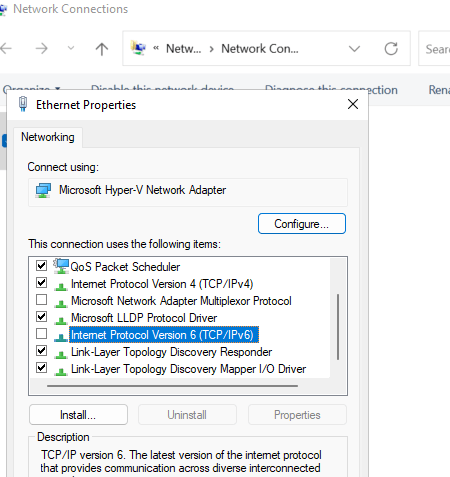450x477 pixels.
Task: Open the address bar history dropdown
Action: [354, 49]
